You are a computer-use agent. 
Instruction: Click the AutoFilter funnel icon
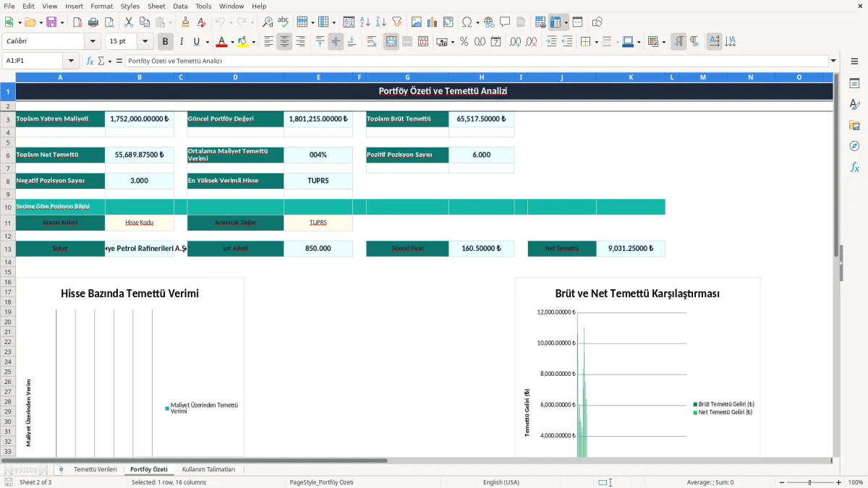tap(396, 22)
